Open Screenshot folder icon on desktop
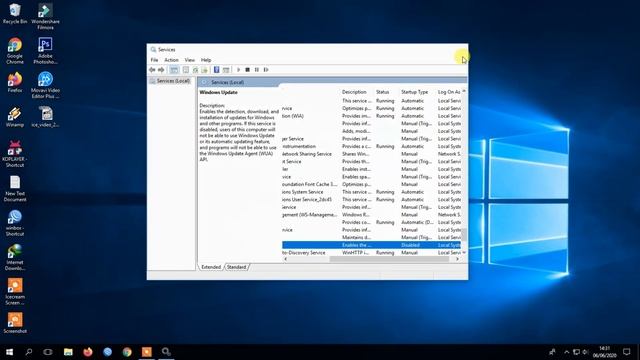 [x=15, y=323]
